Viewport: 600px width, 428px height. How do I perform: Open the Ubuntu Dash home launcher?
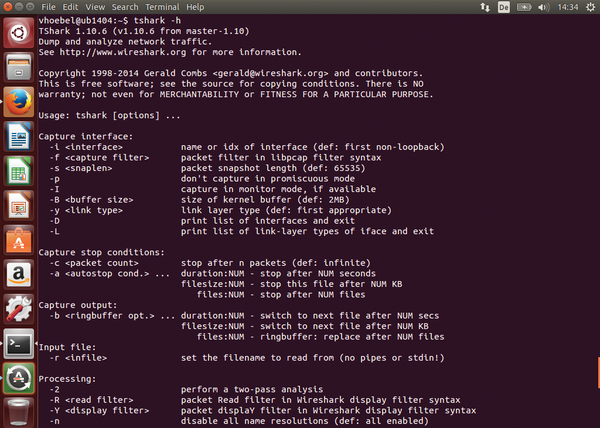[x=18, y=33]
